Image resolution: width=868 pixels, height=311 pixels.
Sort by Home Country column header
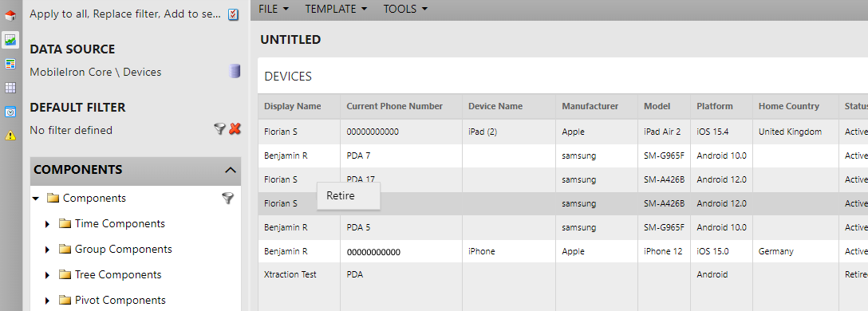tap(795, 106)
